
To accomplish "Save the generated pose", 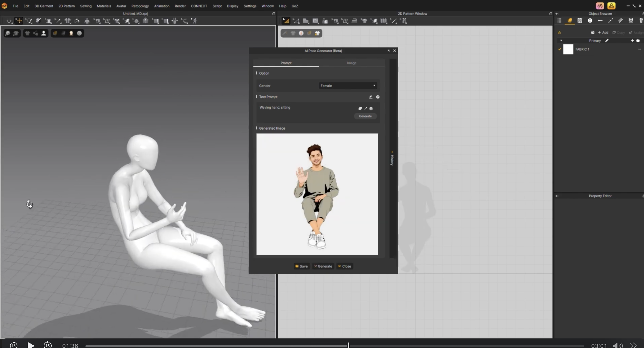I will pyautogui.click(x=301, y=266).
